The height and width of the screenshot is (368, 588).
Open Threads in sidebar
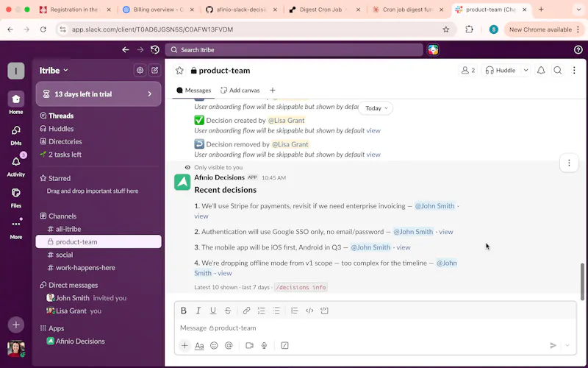57,116
